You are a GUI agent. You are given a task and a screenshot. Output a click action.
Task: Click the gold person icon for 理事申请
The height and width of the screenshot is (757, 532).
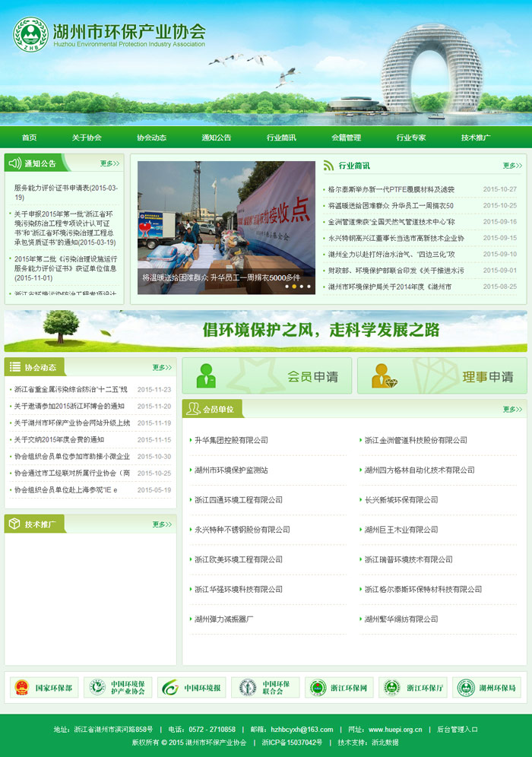[x=384, y=376]
